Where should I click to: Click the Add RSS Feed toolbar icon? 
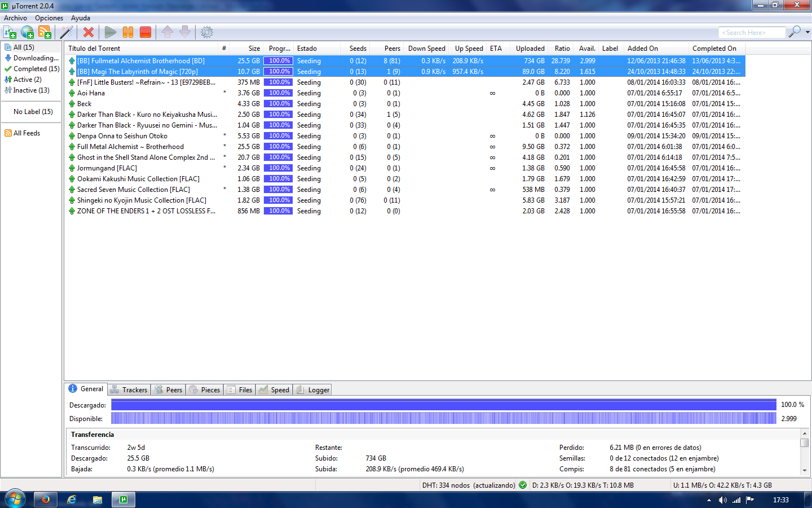click(x=45, y=32)
